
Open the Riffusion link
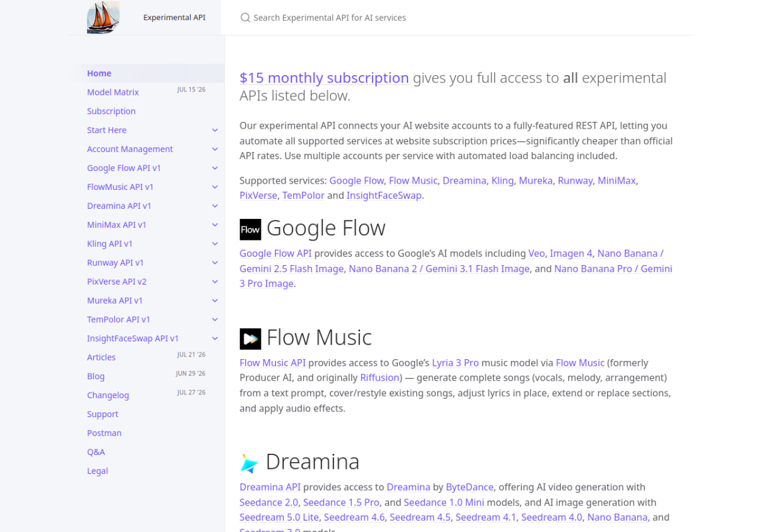click(x=380, y=378)
